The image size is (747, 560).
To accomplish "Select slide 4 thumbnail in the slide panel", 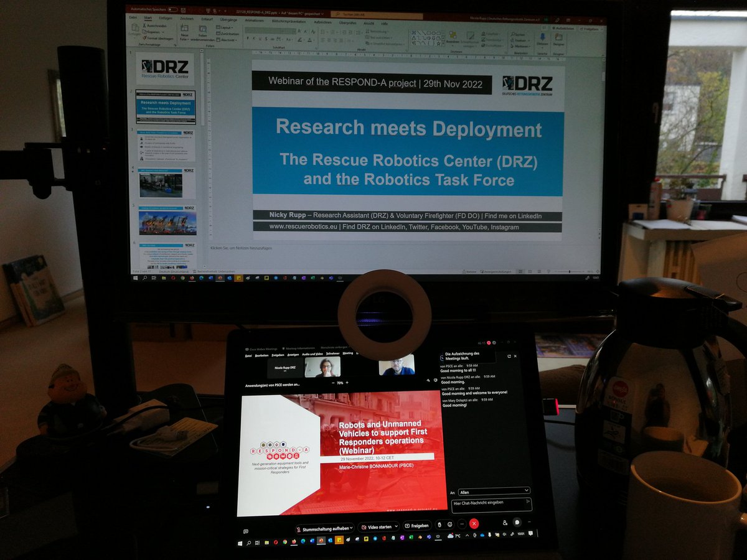I will pos(166,184).
